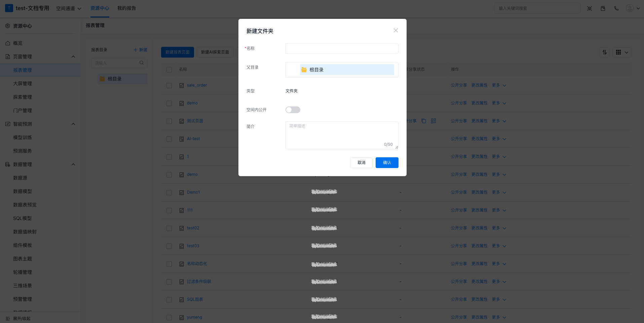Image resolution: width=644 pixels, height=323 pixels.
Task: Expand 更多 for yumeng row
Action: pos(499,317)
